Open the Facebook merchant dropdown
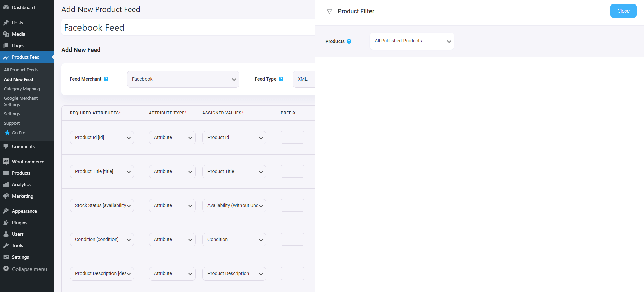 (183, 79)
